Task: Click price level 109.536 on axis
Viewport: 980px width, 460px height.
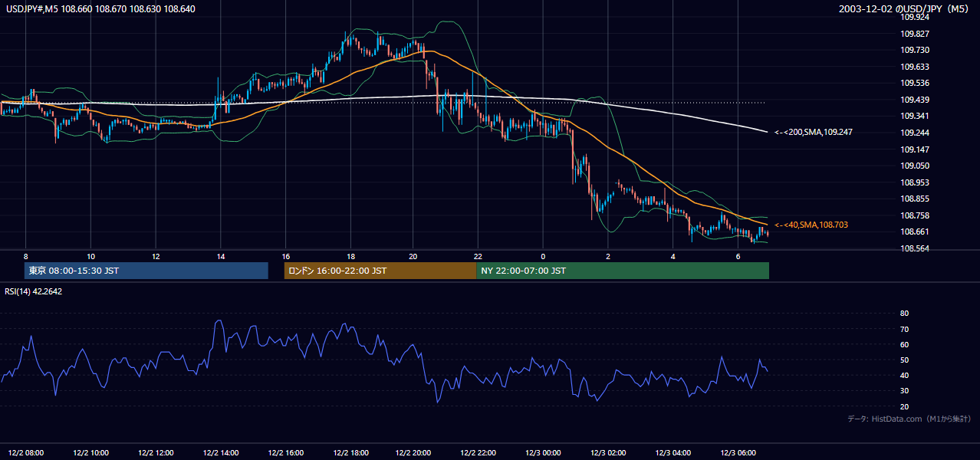Action: tap(916, 83)
